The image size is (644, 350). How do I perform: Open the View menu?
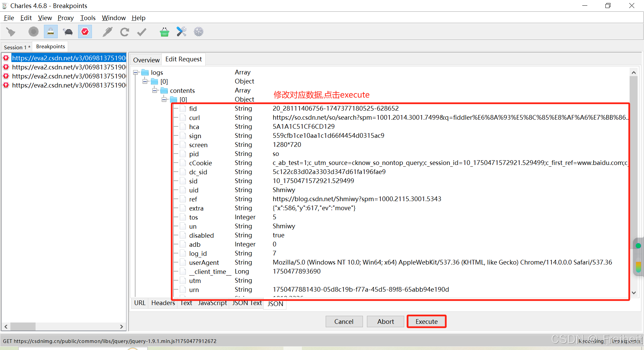(45, 18)
